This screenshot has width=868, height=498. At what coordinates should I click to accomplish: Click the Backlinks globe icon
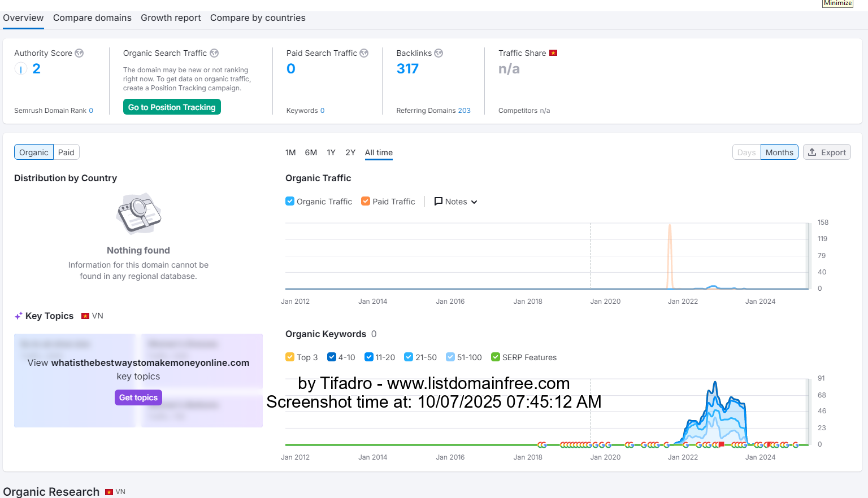coord(439,53)
